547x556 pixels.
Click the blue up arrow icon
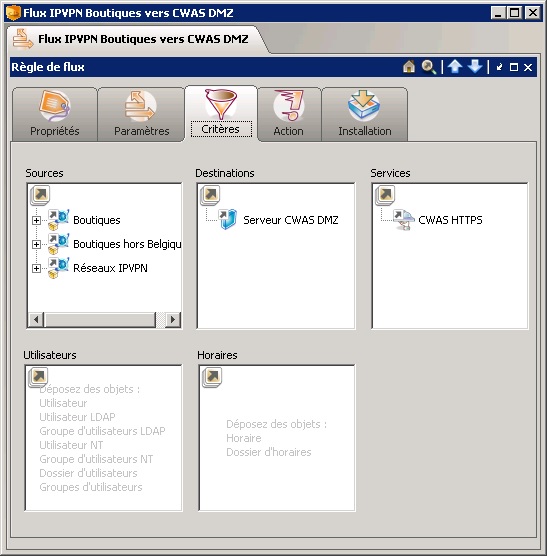(454, 66)
